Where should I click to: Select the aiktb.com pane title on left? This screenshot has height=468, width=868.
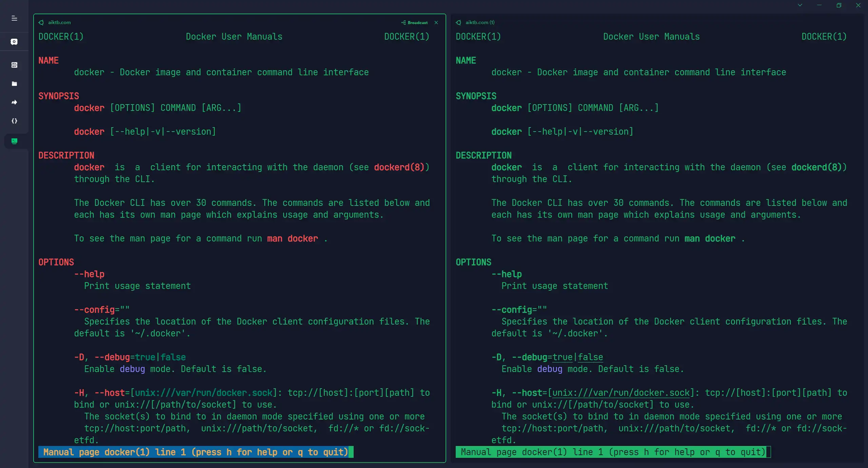(x=59, y=22)
